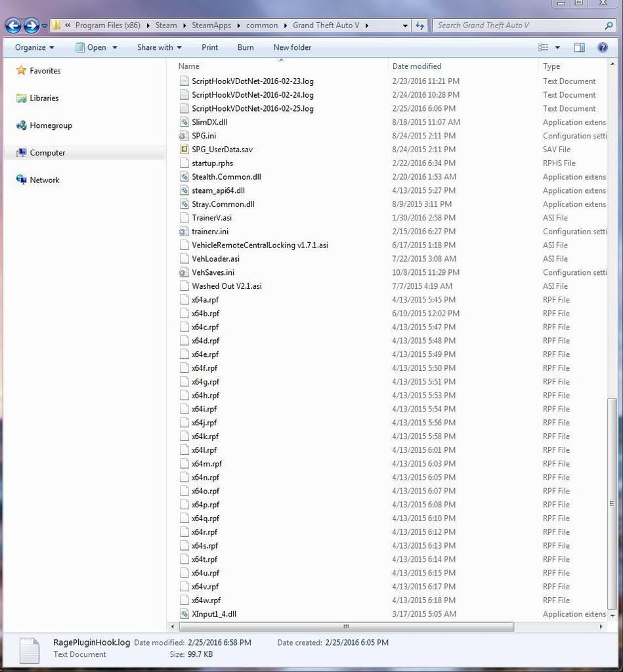Screen dimensions: 623x672
Task: Open the Help question mark icon
Action: pyautogui.click(x=602, y=47)
